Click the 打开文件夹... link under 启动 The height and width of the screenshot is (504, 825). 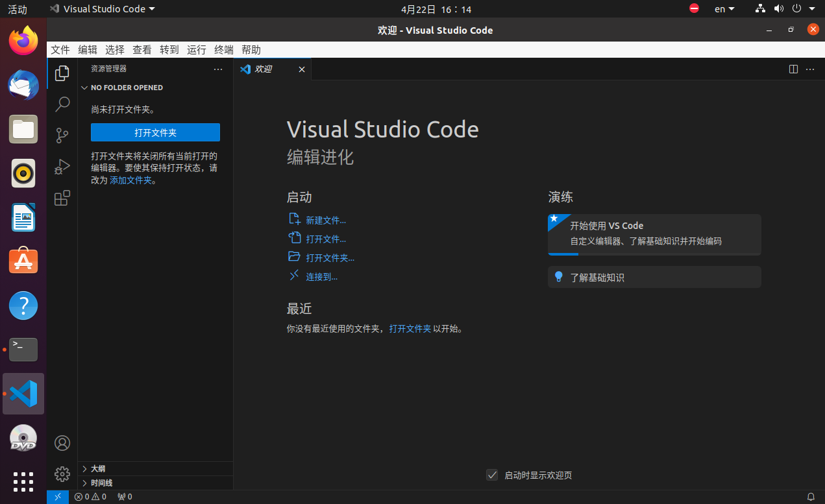click(330, 258)
